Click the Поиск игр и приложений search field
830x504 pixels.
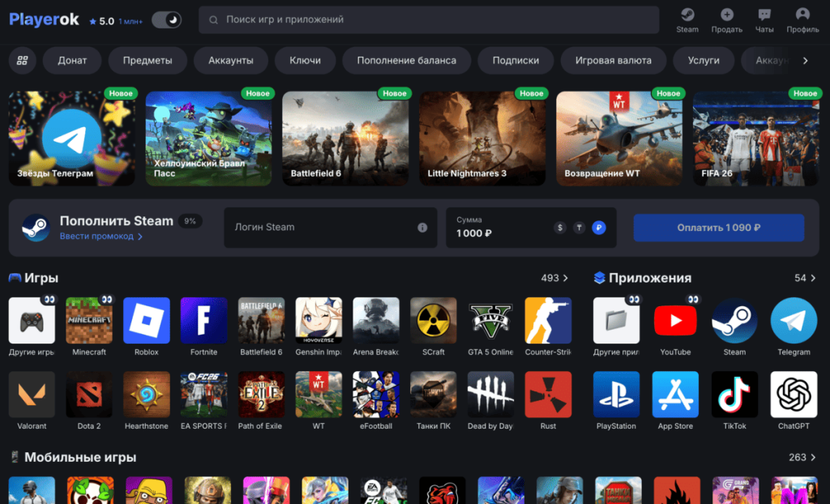[429, 19]
